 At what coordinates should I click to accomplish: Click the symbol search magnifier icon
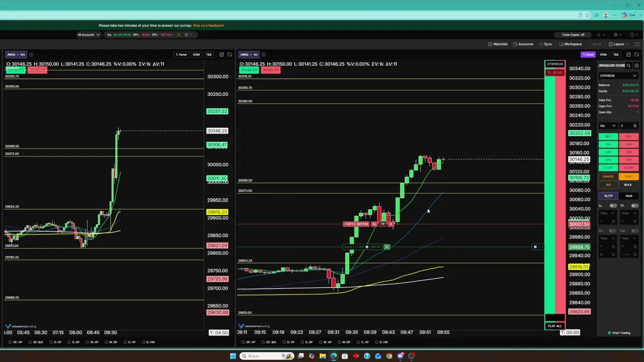pyautogui.click(x=628, y=65)
